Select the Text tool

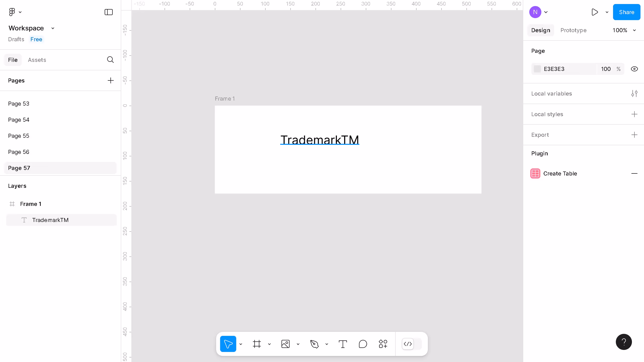pos(343,344)
